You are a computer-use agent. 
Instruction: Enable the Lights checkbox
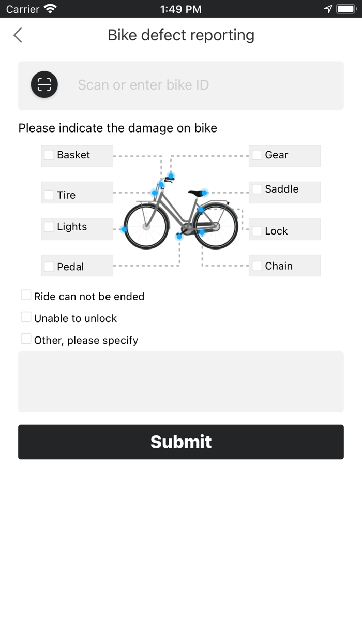49,226
